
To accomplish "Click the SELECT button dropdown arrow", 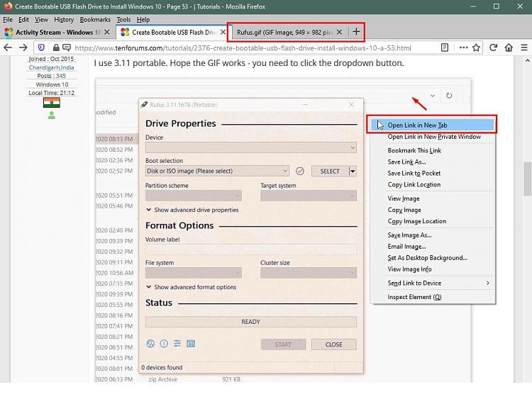I will [x=353, y=171].
